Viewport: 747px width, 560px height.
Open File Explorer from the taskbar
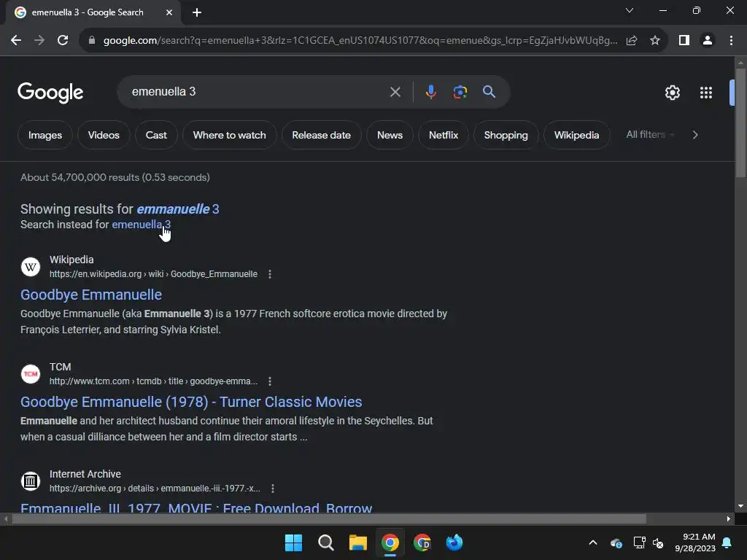(357, 542)
